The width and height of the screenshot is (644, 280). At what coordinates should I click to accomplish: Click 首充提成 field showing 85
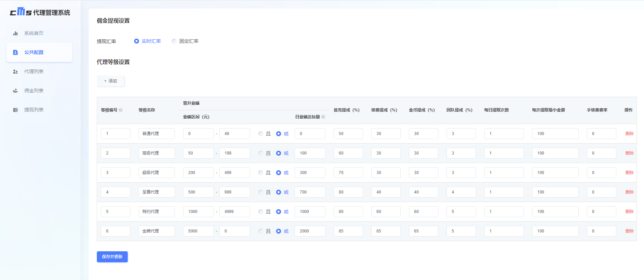tap(348, 231)
